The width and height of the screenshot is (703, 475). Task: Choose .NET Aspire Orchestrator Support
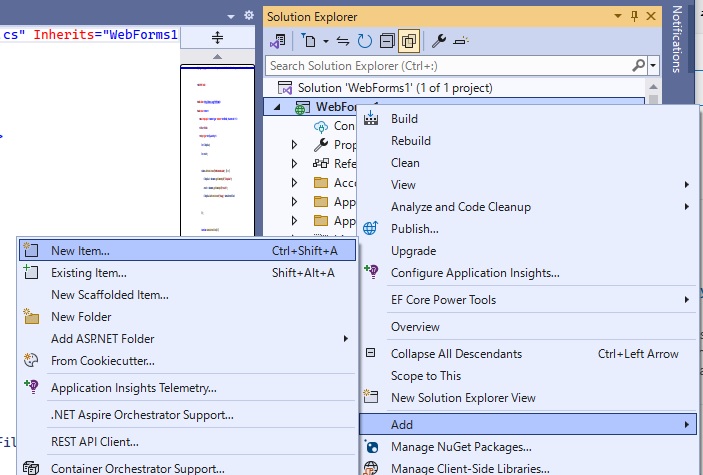142,415
